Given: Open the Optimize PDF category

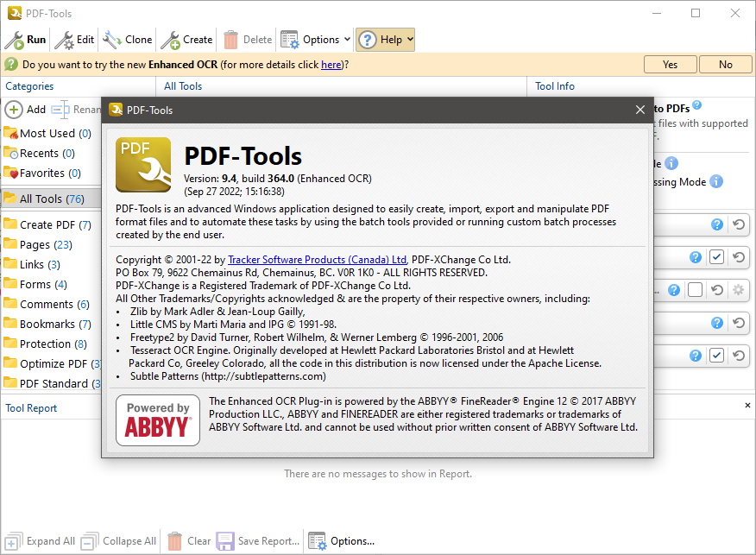Looking at the screenshot, I should tap(52, 363).
